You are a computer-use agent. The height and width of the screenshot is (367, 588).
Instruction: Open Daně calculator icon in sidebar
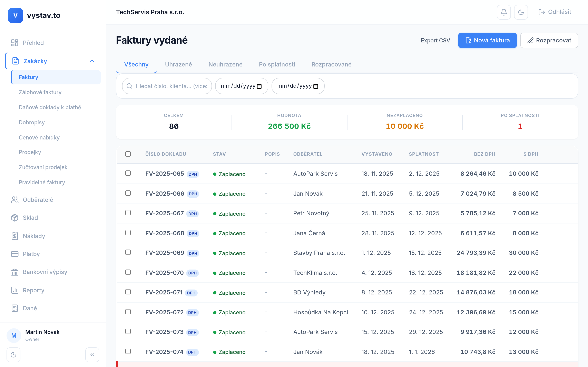(14, 308)
